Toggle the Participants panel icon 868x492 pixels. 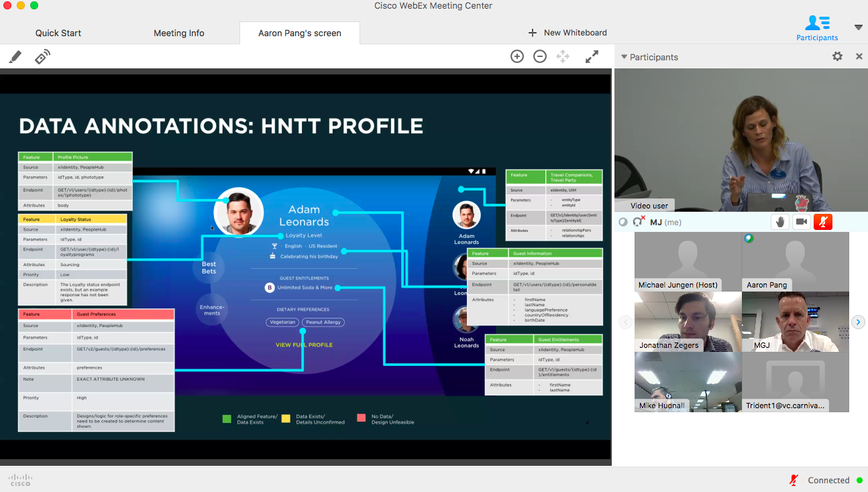click(817, 28)
